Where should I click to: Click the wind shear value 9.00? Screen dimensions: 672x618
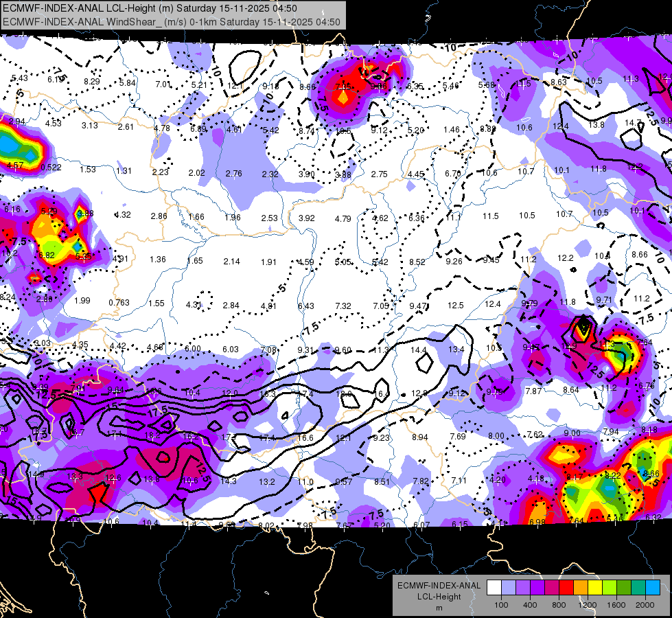pos(572,433)
